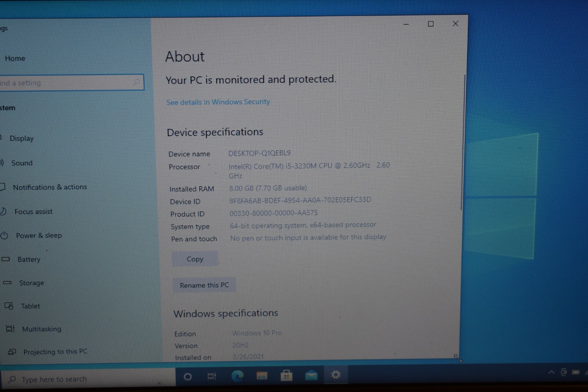588x392 pixels.
Task: Open Focus assist settings
Action: pyautogui.click(x=33, y=212)
